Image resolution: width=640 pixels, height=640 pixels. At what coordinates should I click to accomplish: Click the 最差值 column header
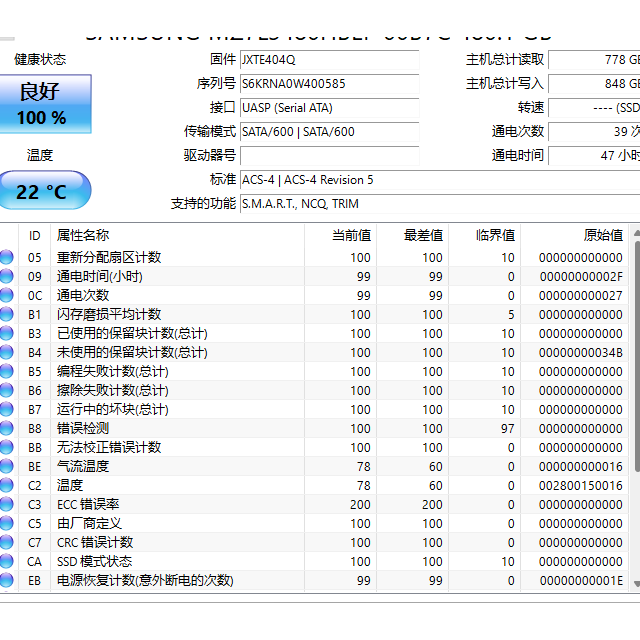pos(412,236)
